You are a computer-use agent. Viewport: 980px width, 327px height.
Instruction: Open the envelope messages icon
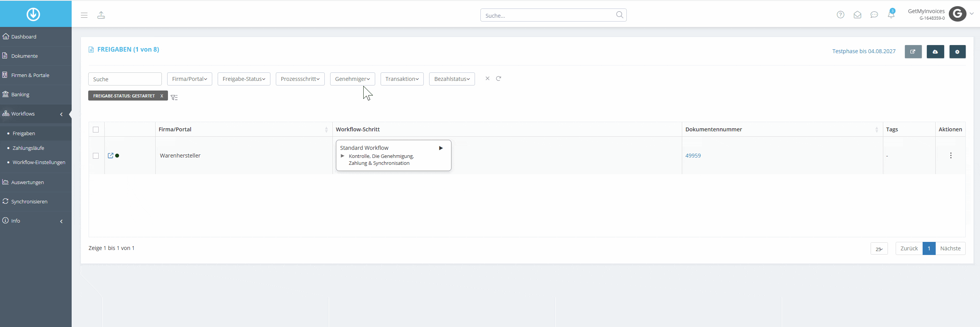pos(857,15)
